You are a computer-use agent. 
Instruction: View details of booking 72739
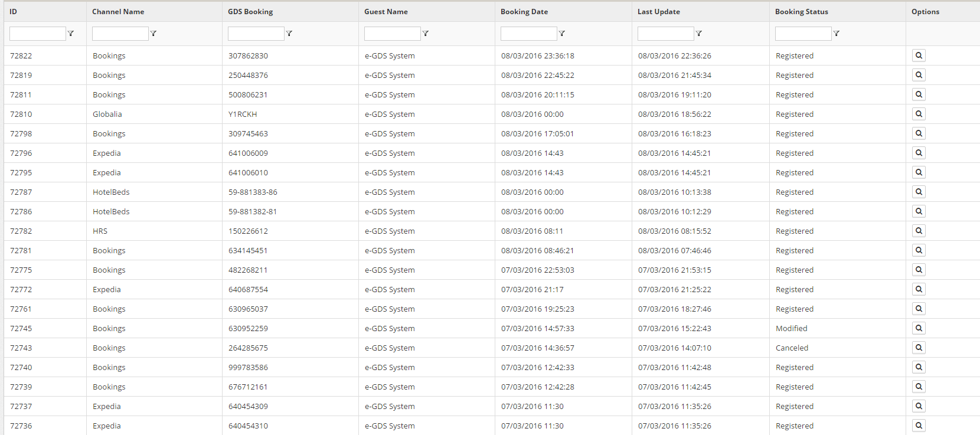coord(919,387)
